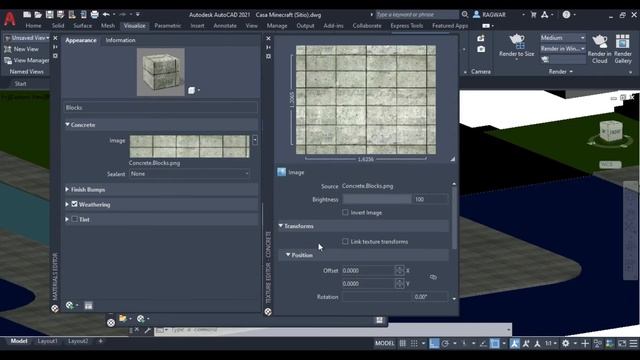
Task: Click the Render to Size teapot icon
Action: (516, 41)
